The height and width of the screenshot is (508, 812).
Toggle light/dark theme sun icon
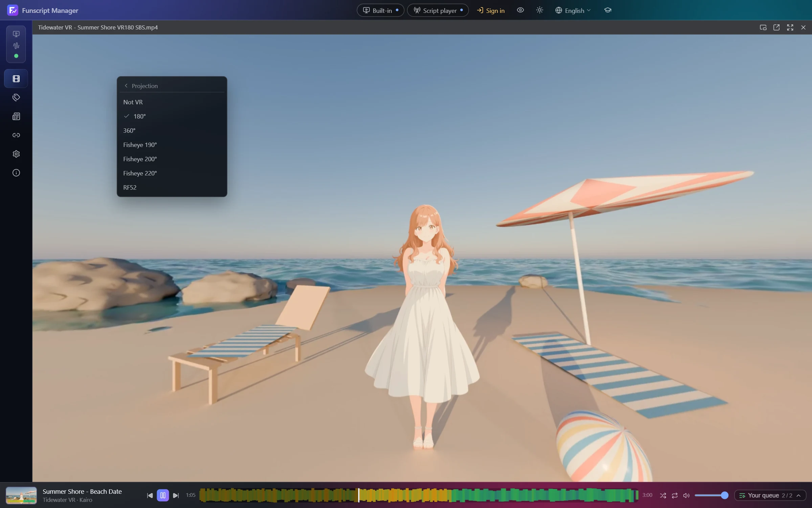tap(540, 10)
